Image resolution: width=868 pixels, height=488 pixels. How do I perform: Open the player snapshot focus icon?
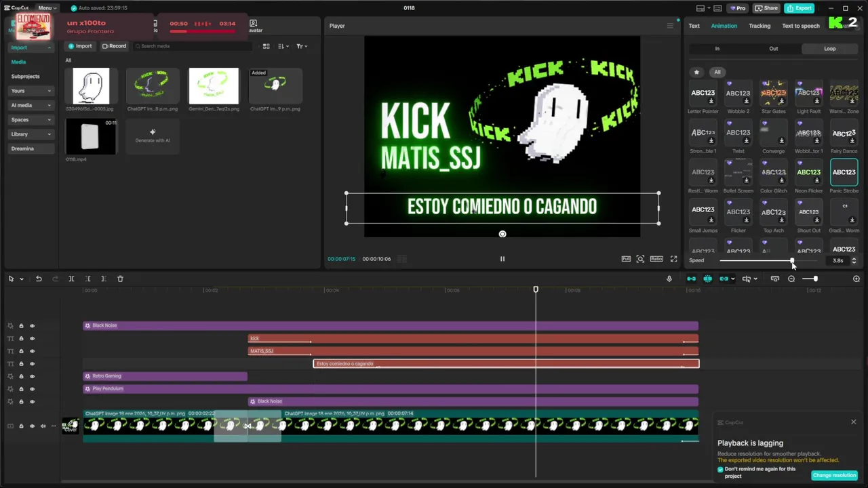click(x=640, y=259)
